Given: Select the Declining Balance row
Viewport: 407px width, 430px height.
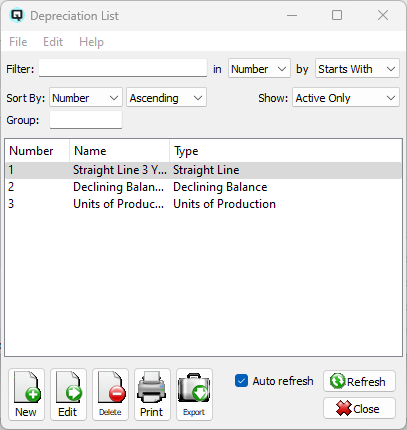Looking at the screenshot, I should coord(203,187).
